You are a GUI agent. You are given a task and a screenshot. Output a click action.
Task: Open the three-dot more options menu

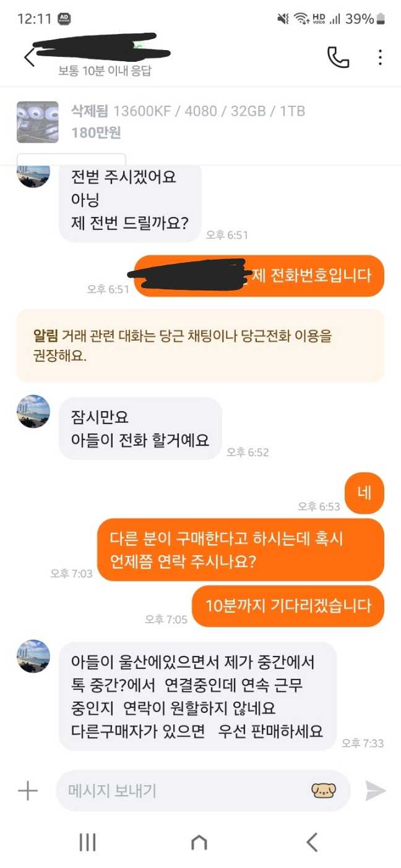coord(380,57)
